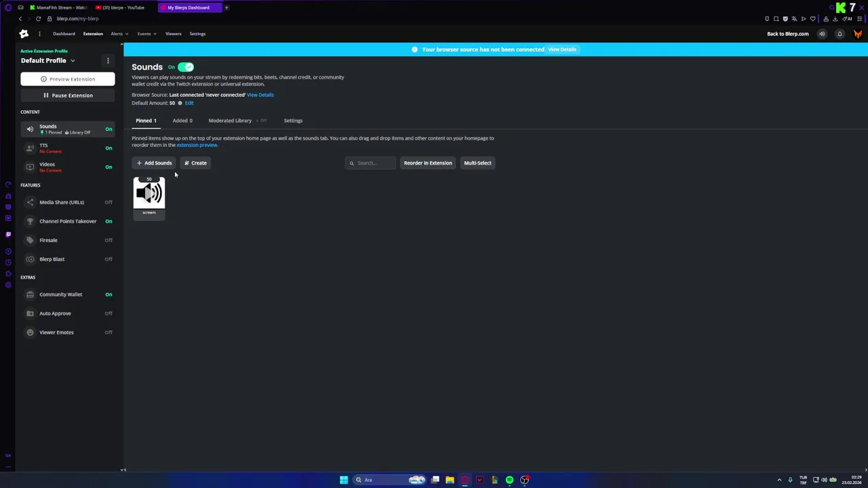The image size is (868, 488).
Task: Click the Community Wallet icon
Action: [30, 294]
